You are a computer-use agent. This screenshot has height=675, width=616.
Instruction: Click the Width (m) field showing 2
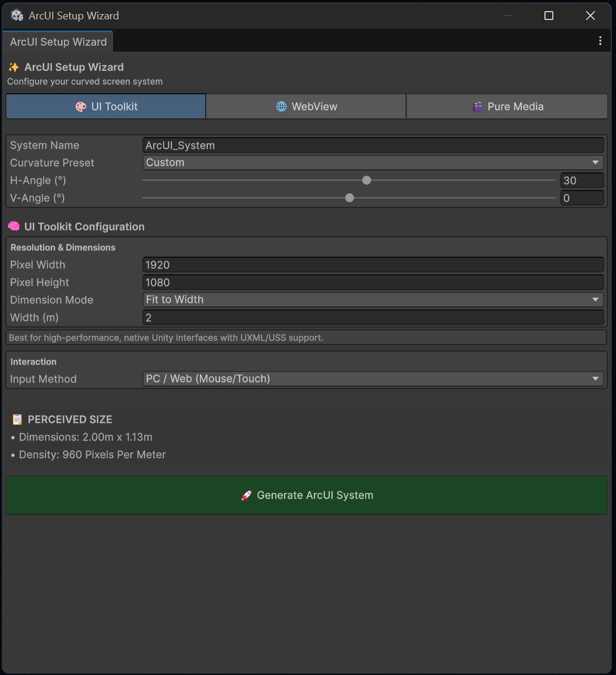point(373,318)
